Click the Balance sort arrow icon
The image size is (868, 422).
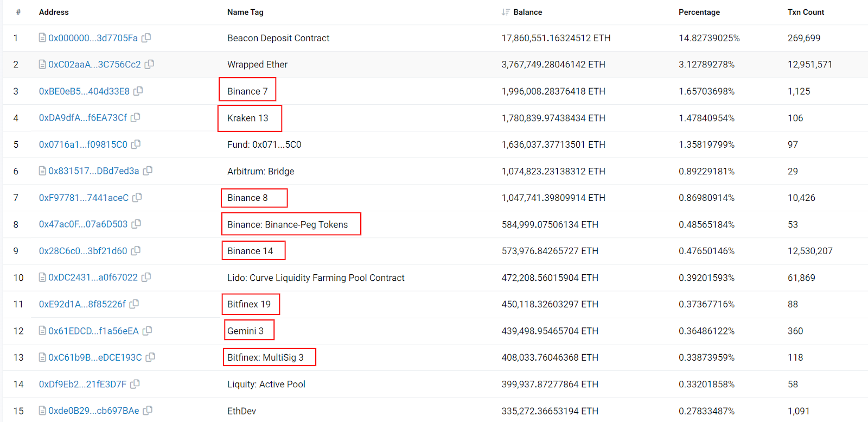click(506, 12)
